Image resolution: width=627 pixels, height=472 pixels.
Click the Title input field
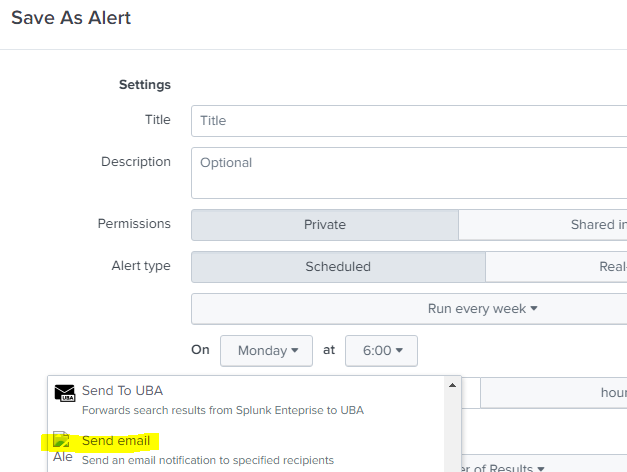coord(408,121)
